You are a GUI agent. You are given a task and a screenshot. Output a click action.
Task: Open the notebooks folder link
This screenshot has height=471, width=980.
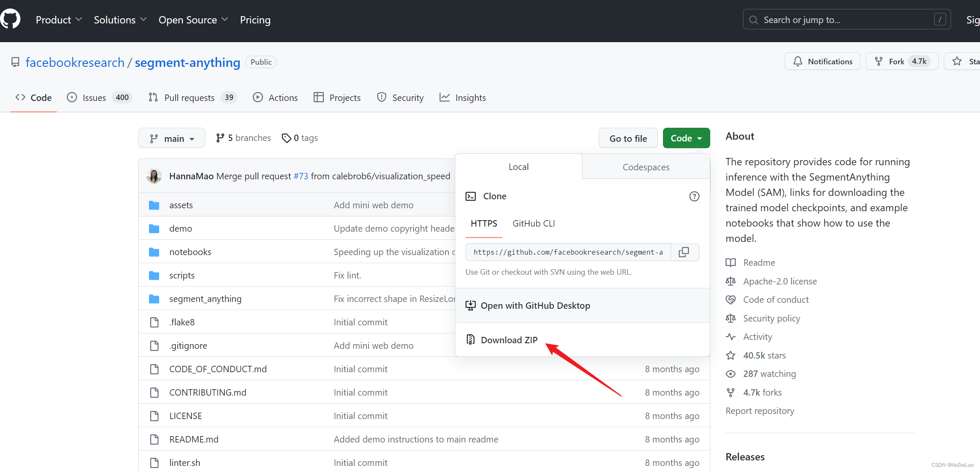(x=190, y=252)
